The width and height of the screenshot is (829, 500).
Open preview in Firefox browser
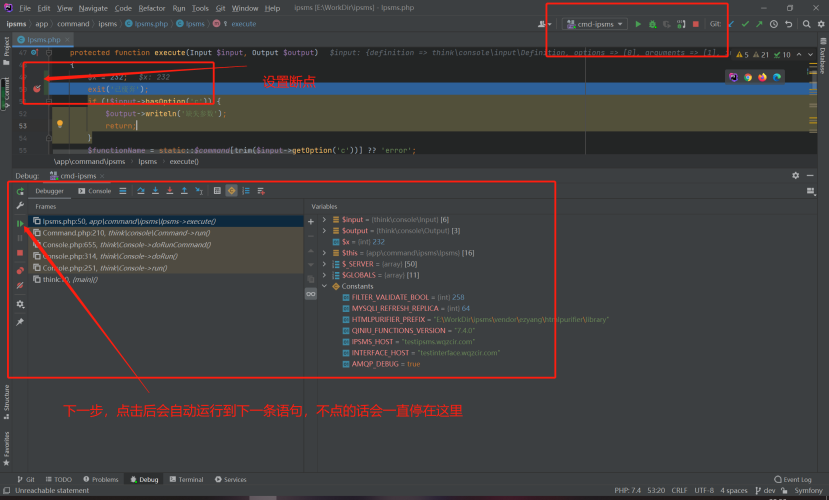pyautogui.click(x=762, y=77)
